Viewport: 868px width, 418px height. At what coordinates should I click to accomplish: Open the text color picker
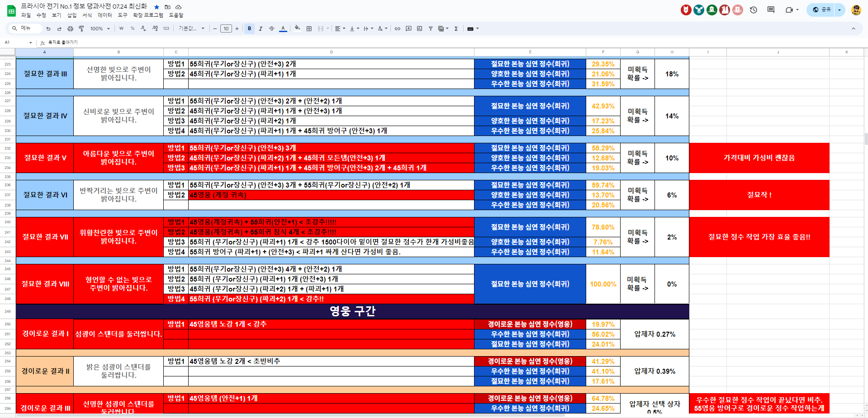pyautogui.click(x=283, y=28)
